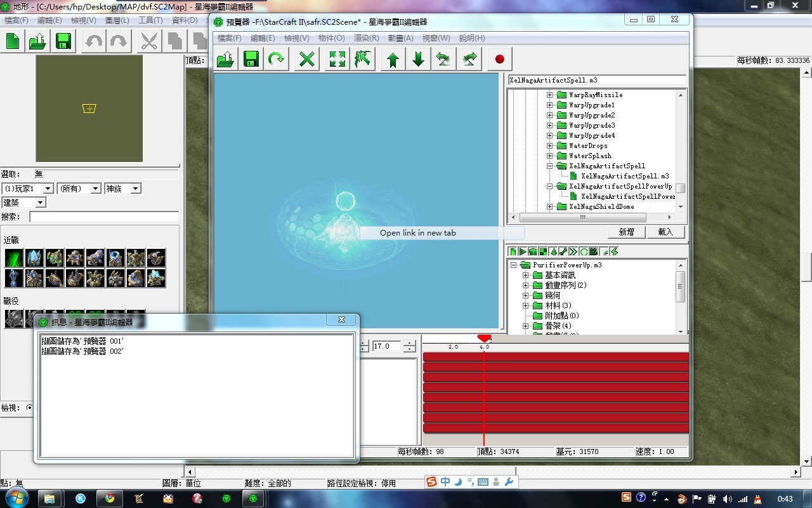Open the Previewer 物件(O) menu

point(332,38)
